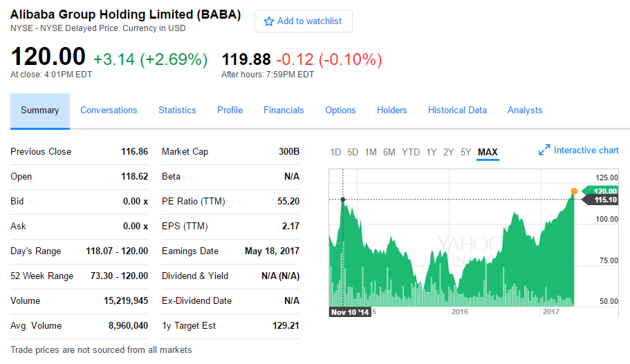Click the EPS (TTM) value 2.17
Screen dimensions: 630x364
click(x=290, y=227)
